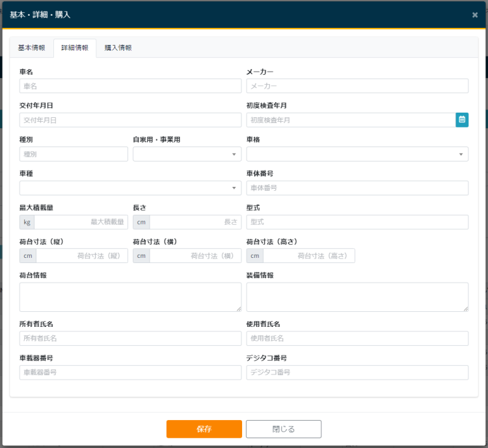Click the 閉じる button

(x=284, y=429)
